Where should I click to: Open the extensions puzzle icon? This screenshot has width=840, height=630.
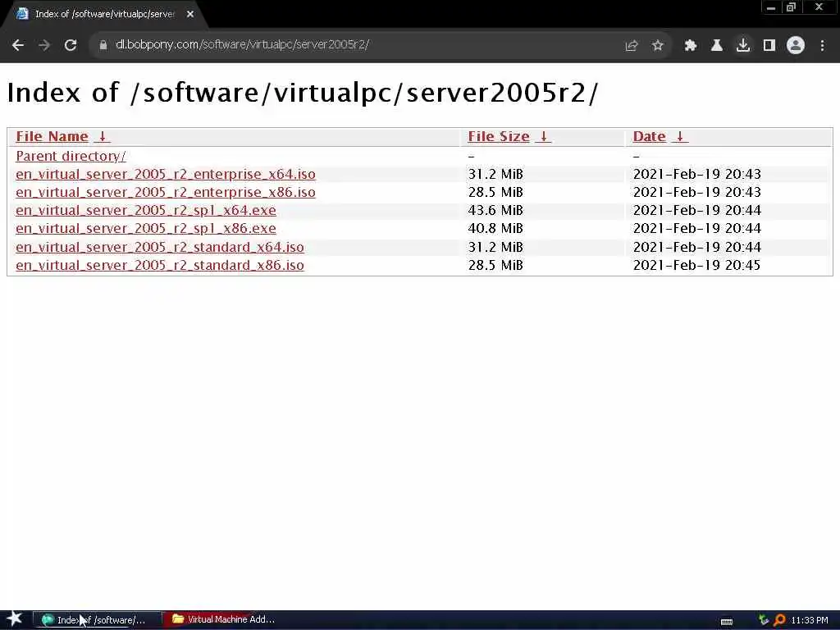[x=690, y=46]
